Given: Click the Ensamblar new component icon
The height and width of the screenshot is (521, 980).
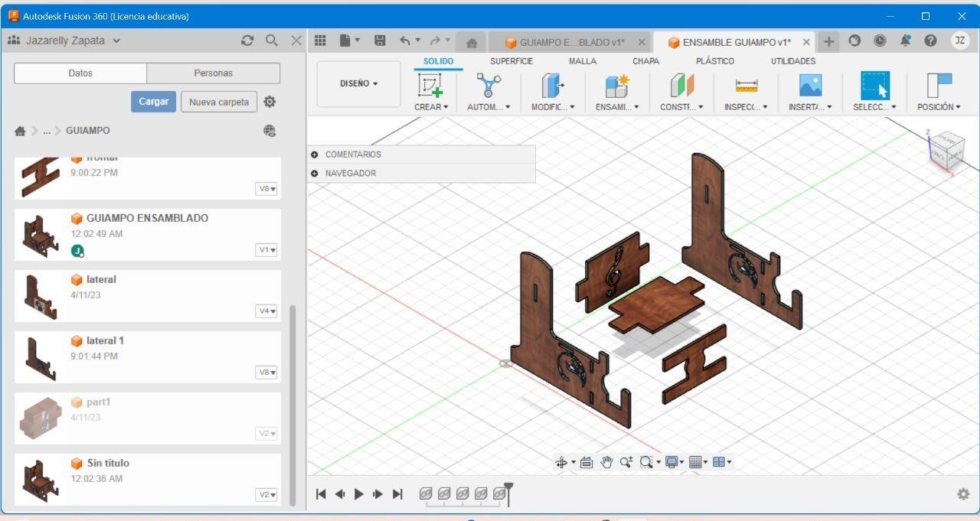Looking at the screenshot, I should pos(616,86).
